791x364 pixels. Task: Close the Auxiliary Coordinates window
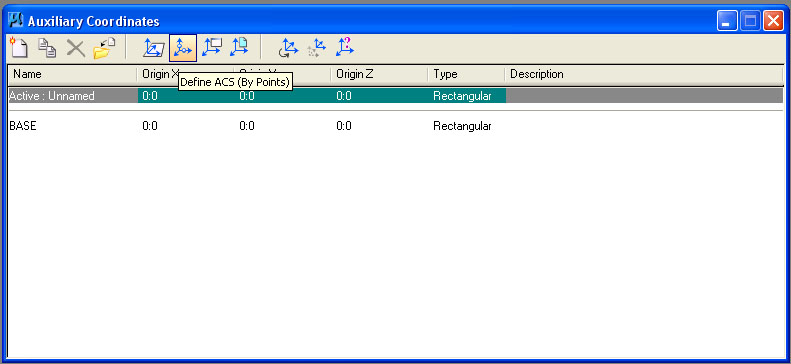point(773,21)
